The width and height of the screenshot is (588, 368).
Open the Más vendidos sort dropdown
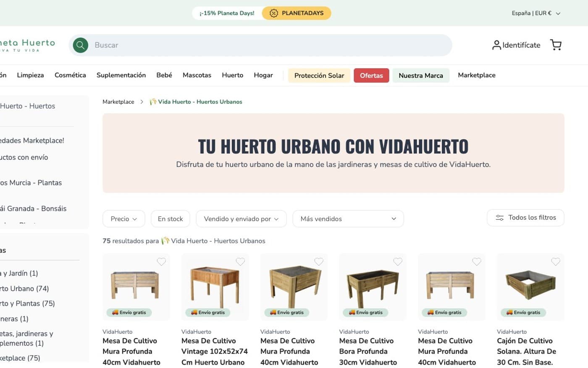point(348,219)
